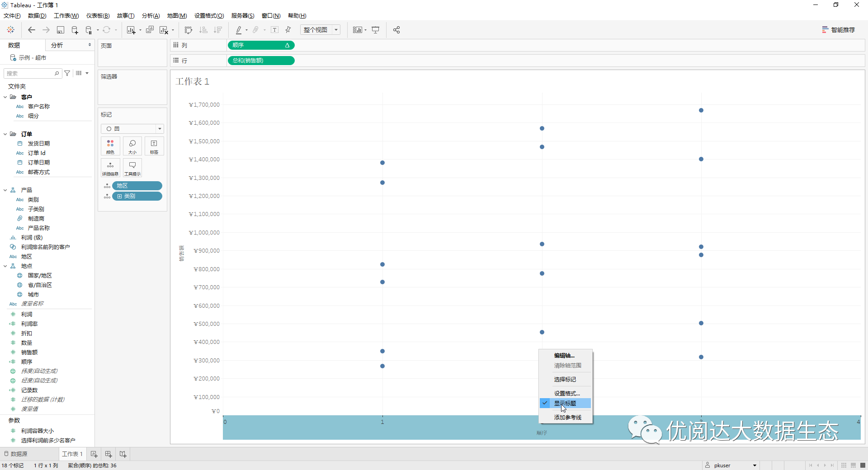This screenshot has width=868, height=470.
Task: Select the 销售额 measure field
Action: pyautogui.click(x=29, y=352)
